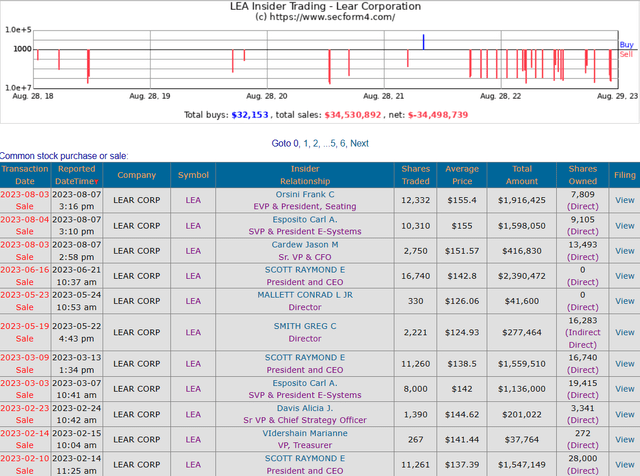Click LEA symbol in Orsini row
Viewport: 640px width, 476px height.
point(193,200)
